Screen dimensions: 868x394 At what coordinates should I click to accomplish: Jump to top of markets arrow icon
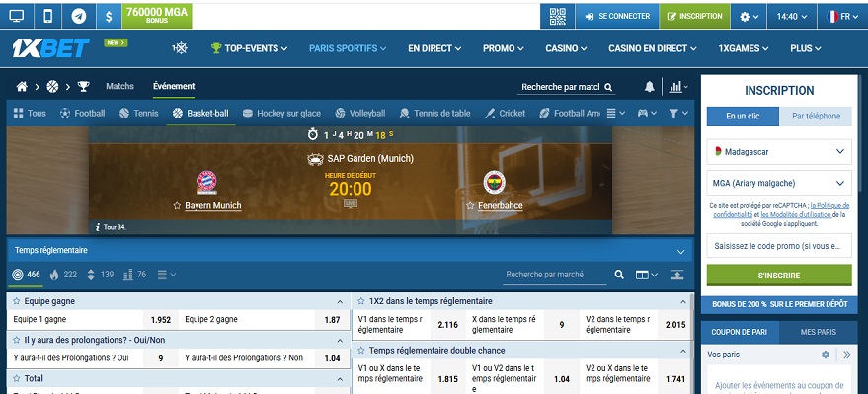click(677, 275)
